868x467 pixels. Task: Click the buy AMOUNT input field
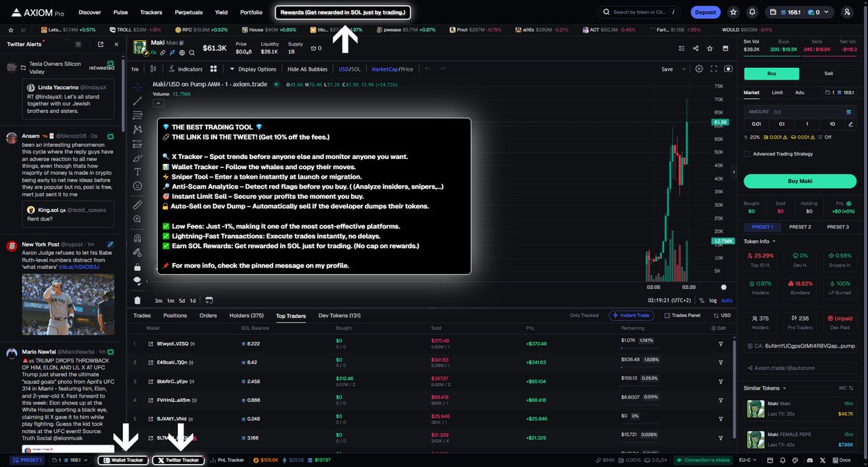800,112
